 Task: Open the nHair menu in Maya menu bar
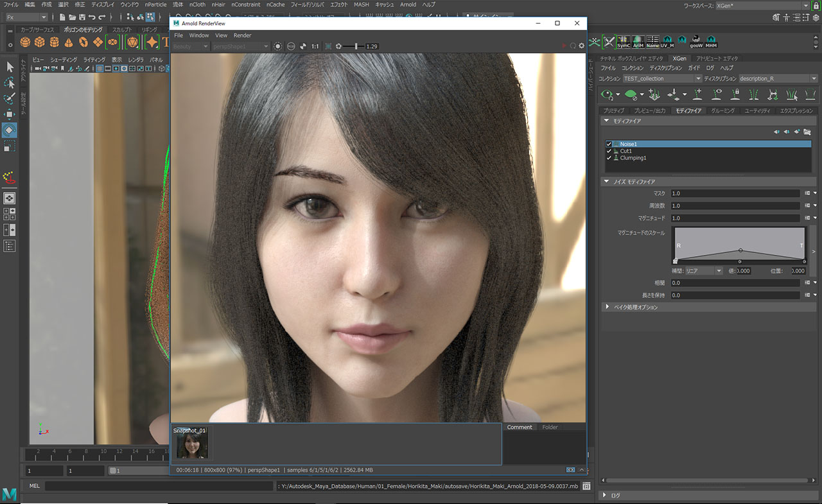218,4
